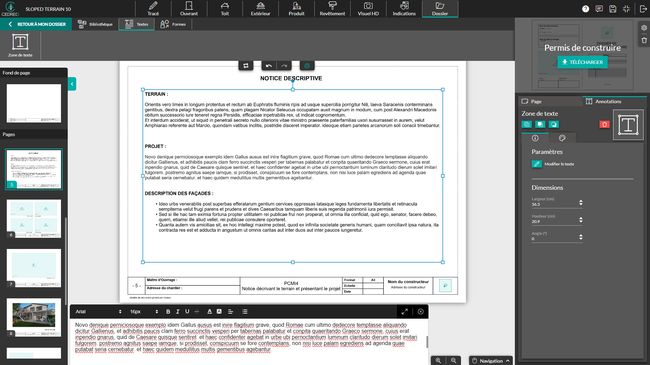
Task: Click the Angle value field
Action: click(554, 238)
